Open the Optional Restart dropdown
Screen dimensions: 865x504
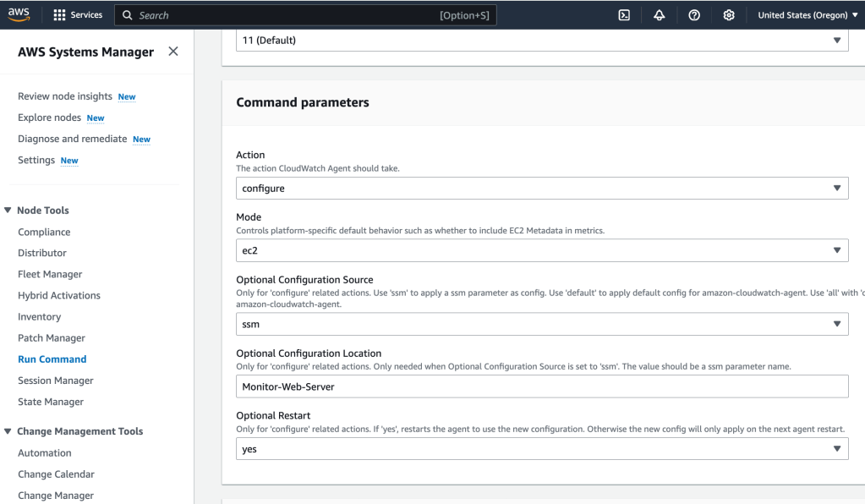point(541,449)
